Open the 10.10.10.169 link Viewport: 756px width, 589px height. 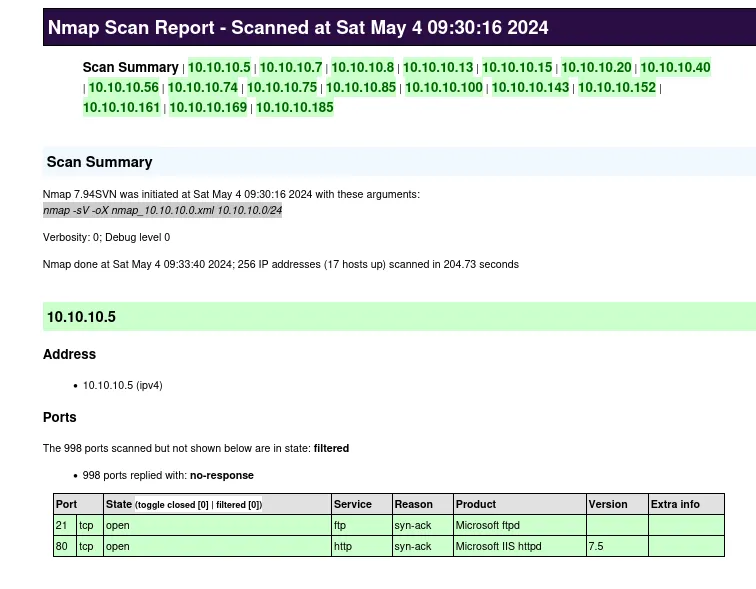pos(208,108)
